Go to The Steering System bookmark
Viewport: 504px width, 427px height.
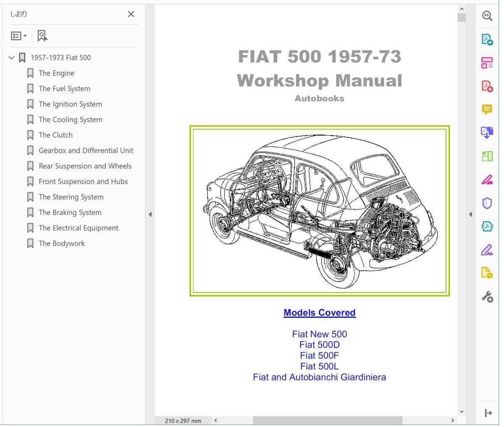click(71, 197)
